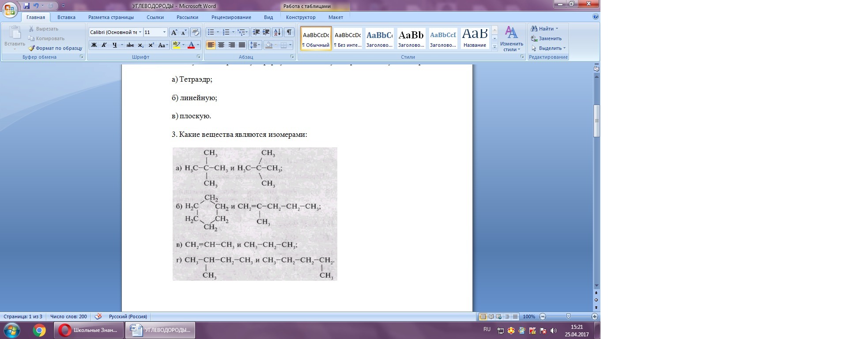Open the Windows Start menu

point(12,330)
